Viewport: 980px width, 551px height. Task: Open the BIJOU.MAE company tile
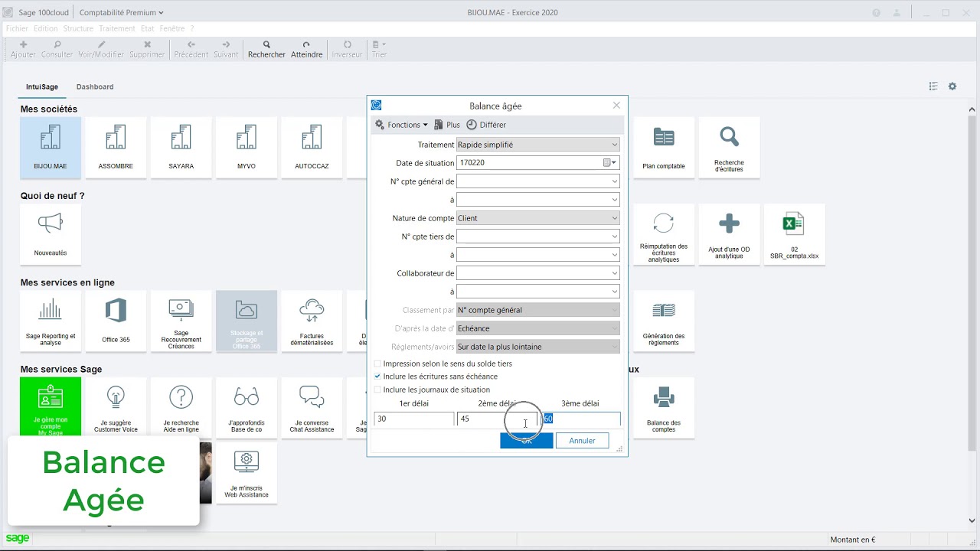click(x=51, y=148)
